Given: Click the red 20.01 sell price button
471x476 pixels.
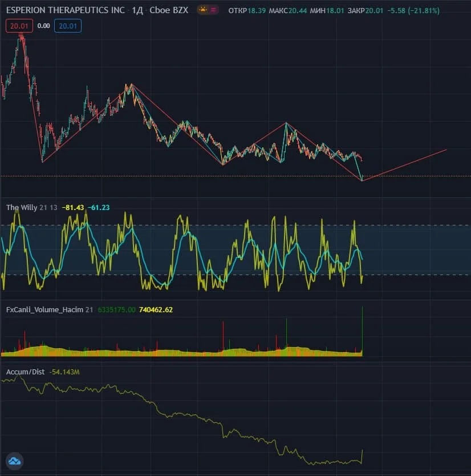Looking at the screenshot, I should click(x=19, y=26).
